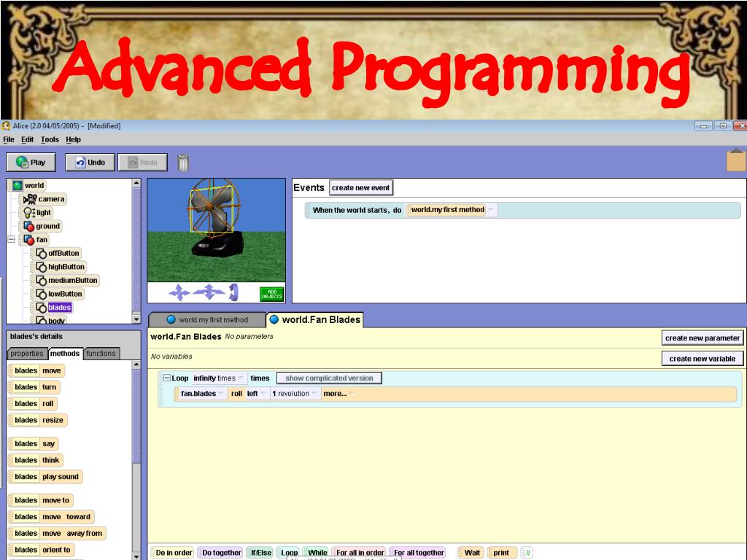Click the offButton part icon

pyautogui.click(x=42, y=253)
